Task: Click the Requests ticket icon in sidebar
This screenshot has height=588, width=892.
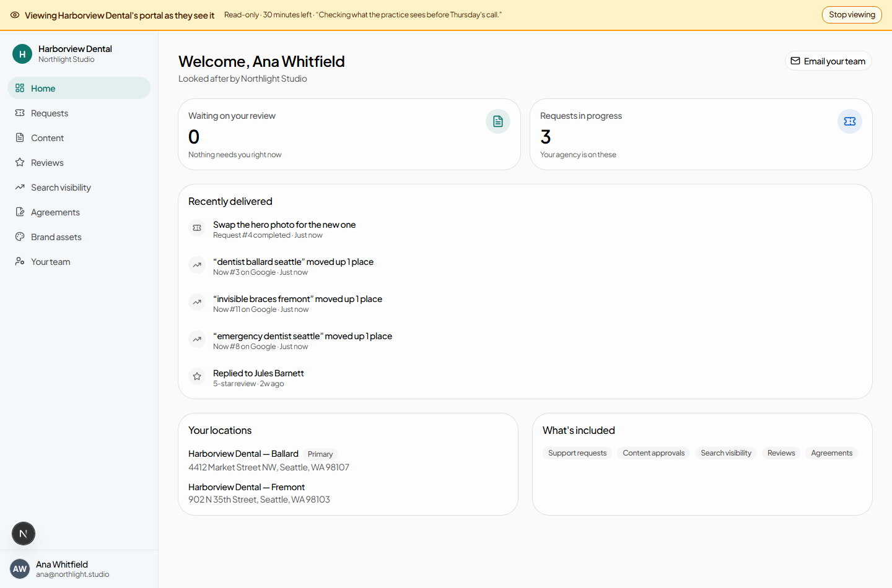Action: click(20, 113)
